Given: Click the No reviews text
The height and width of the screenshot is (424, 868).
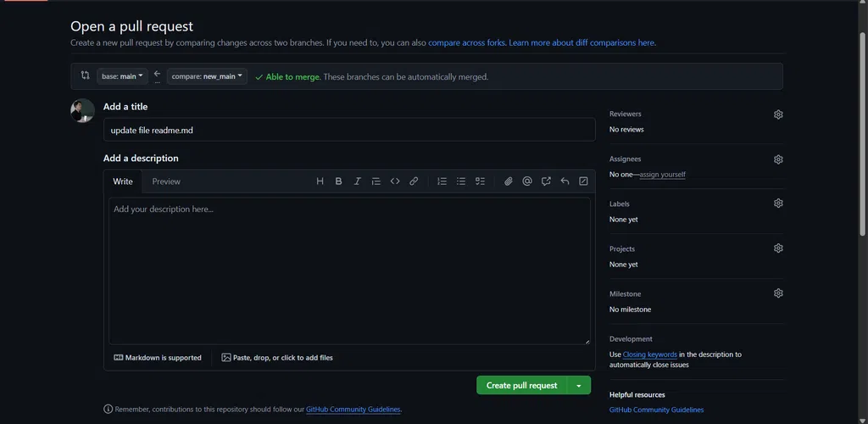Looking at the screenshot, I should tap(626, 130).
